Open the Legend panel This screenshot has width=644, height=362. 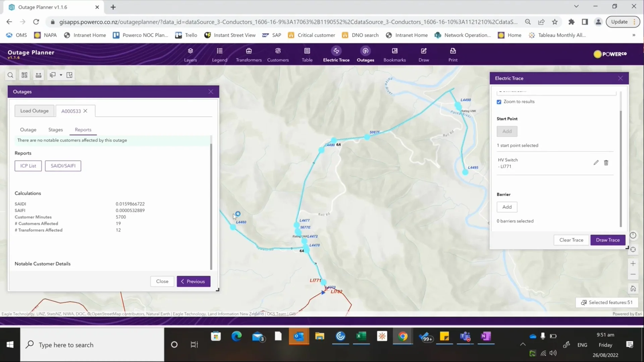click(219, 54)
